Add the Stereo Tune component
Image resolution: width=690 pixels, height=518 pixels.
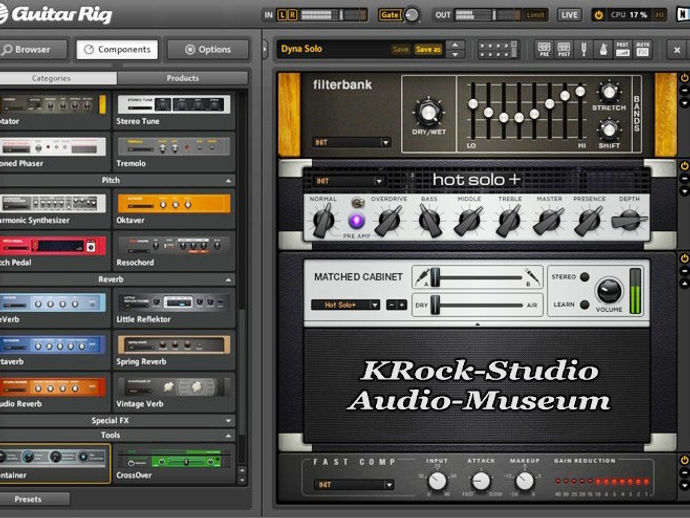(174, 110)
